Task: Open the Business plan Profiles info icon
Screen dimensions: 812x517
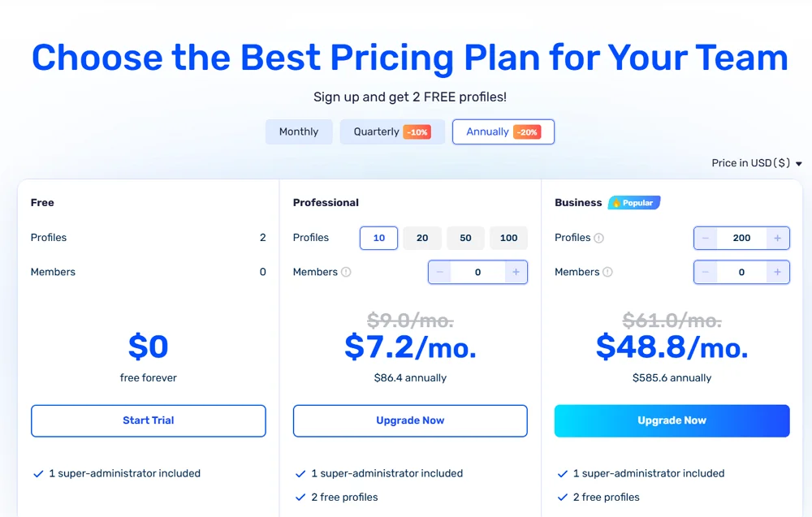Action: tap(598, 238)
